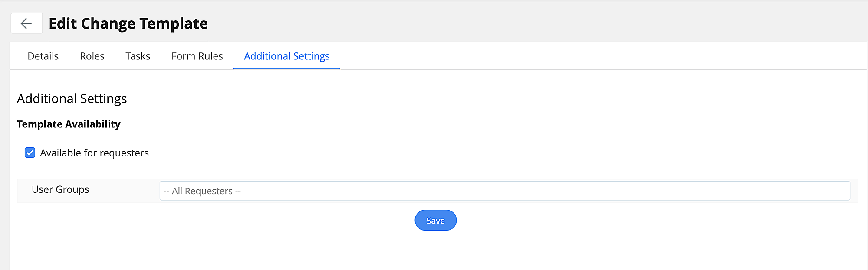Image resolution: width=868 pixels, height=270 pixels.
Task: Click the 'Additional Settings' section heading
Action: tap(72, 99)
